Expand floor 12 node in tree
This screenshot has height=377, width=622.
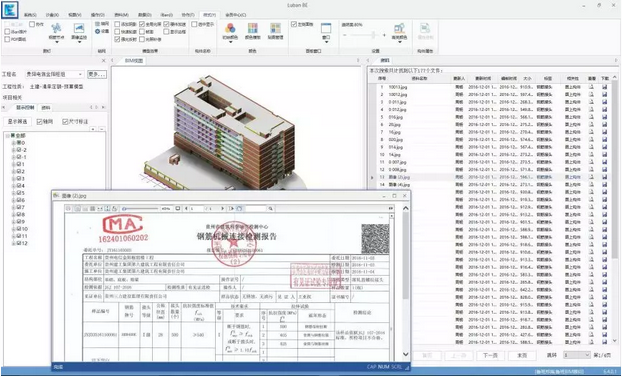click(x=13, y=243)
